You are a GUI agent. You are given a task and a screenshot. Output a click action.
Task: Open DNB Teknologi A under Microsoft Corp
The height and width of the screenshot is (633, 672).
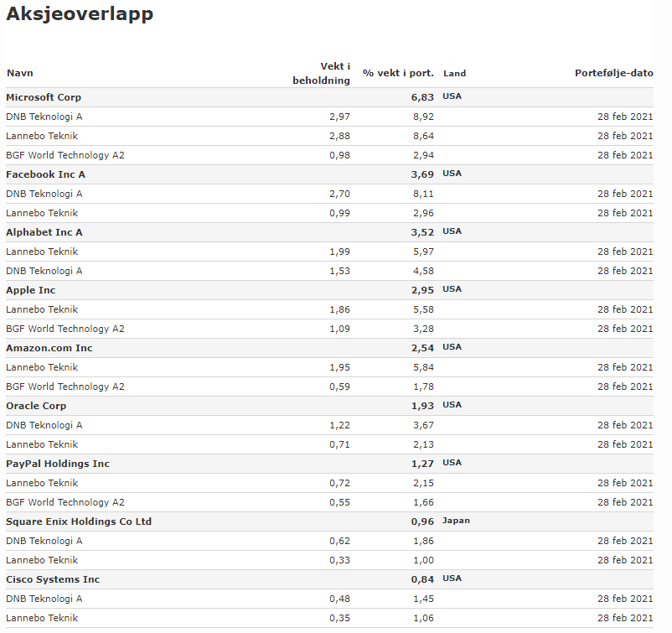44,117
